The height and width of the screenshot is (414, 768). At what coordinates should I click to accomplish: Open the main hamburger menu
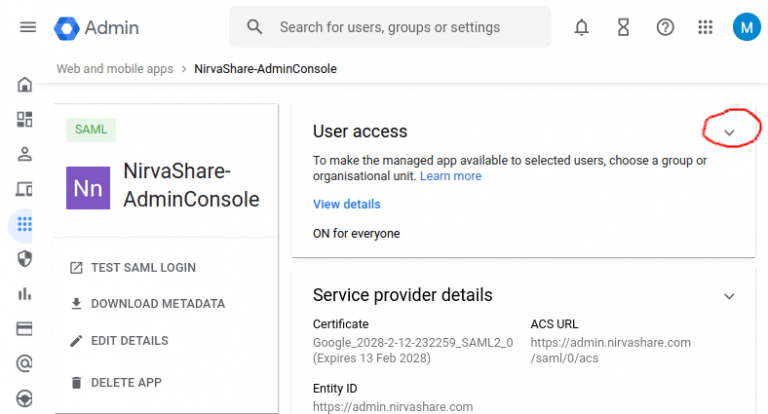[28, 27]
